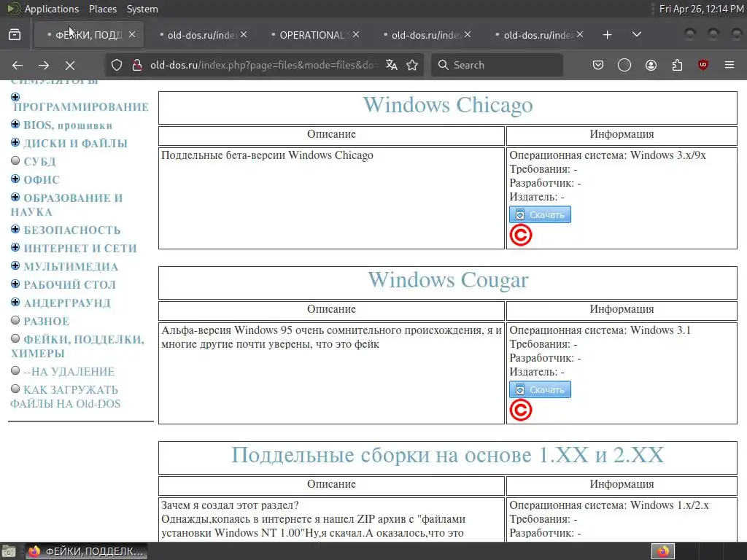747x560 pixels.
Task: Close the OPERATIONAL tab
Action: click(356, 35)
